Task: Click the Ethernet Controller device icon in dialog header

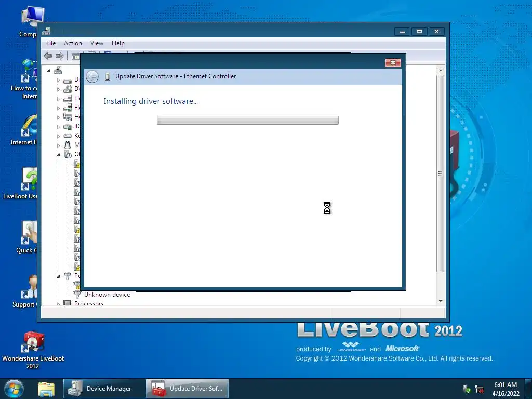Action: [x=107, y=76]
